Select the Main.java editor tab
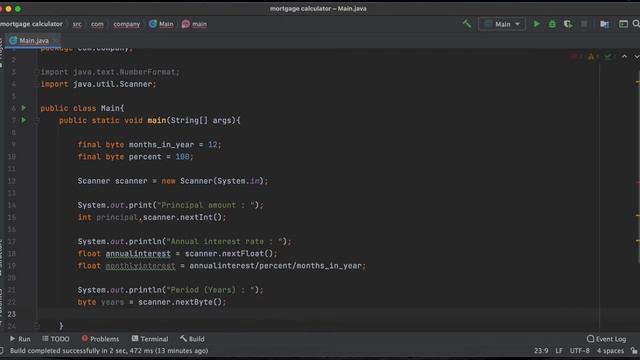The height and width of the screenshot is (360, 640). (x=33, y=40)
